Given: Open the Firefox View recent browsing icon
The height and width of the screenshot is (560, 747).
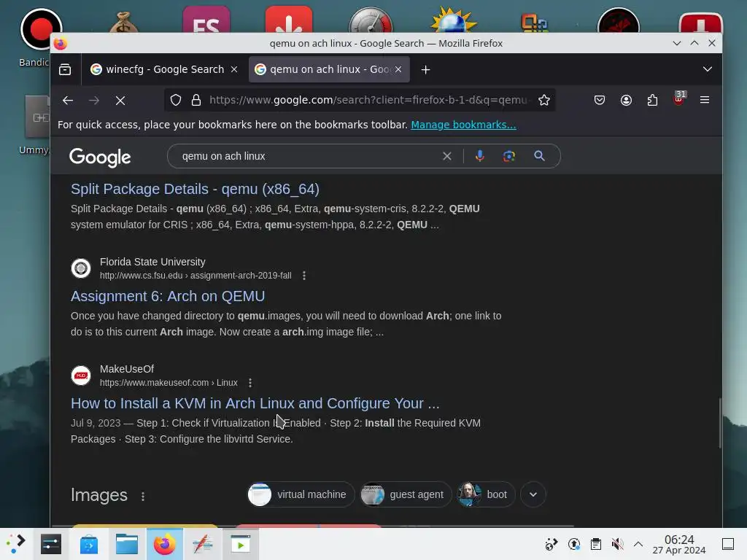Looking at the screenshot, I should point(65,69).
